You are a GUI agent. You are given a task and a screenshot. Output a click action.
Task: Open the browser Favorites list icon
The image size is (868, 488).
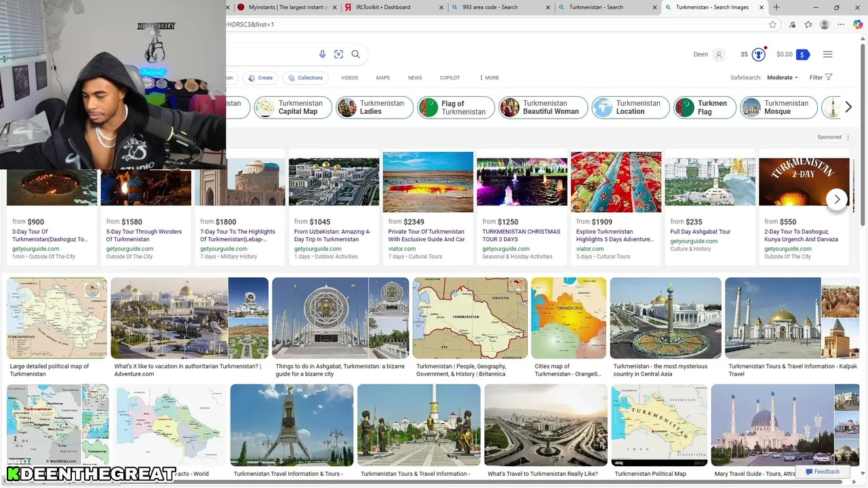point(808,24)
